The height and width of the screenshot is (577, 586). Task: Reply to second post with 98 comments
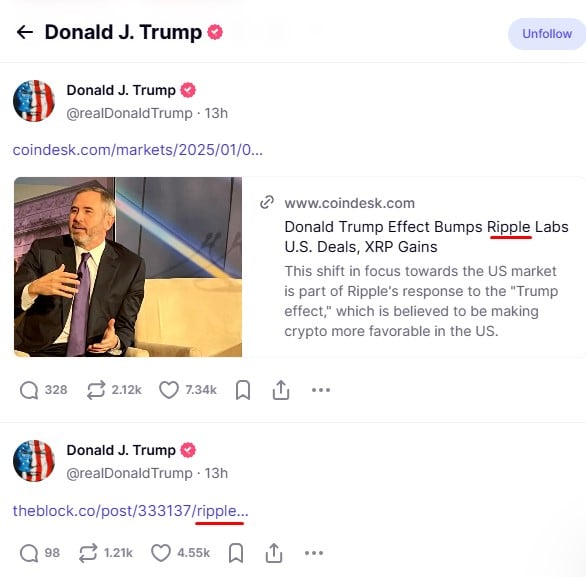pyautogui.click(x=29, y=553)
